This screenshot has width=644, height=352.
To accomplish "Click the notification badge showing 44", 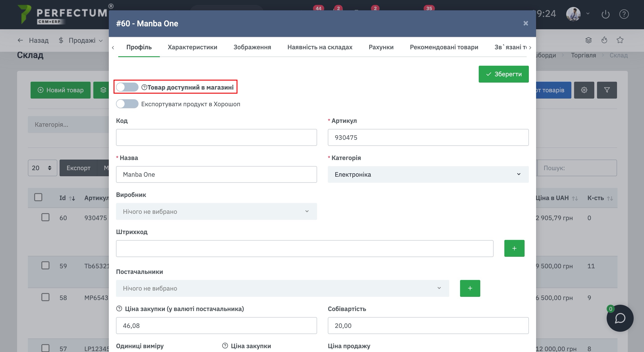I will [318, 8].
